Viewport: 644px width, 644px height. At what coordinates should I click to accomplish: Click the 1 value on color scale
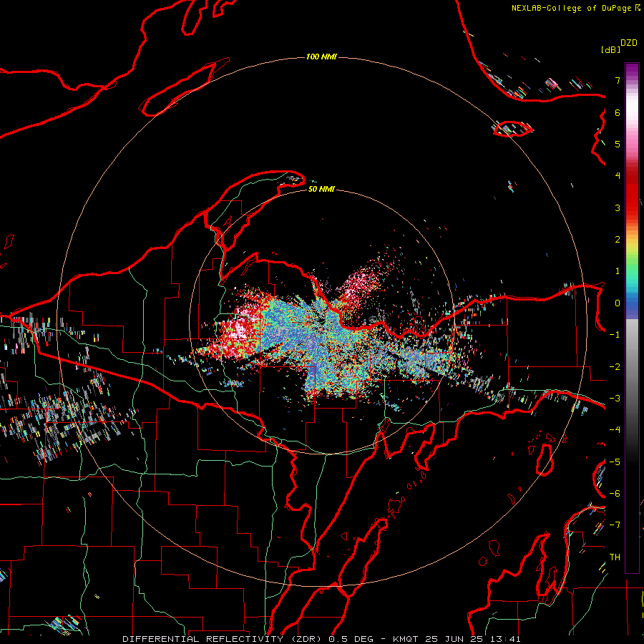point(618,271)
